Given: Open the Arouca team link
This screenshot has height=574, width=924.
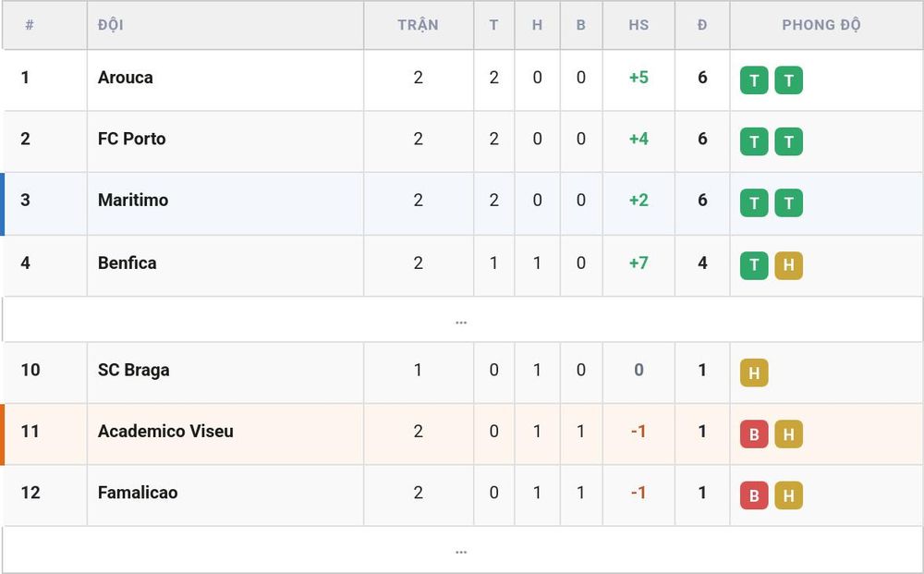Looking at the screenshot, I should [x=126, y=78].
